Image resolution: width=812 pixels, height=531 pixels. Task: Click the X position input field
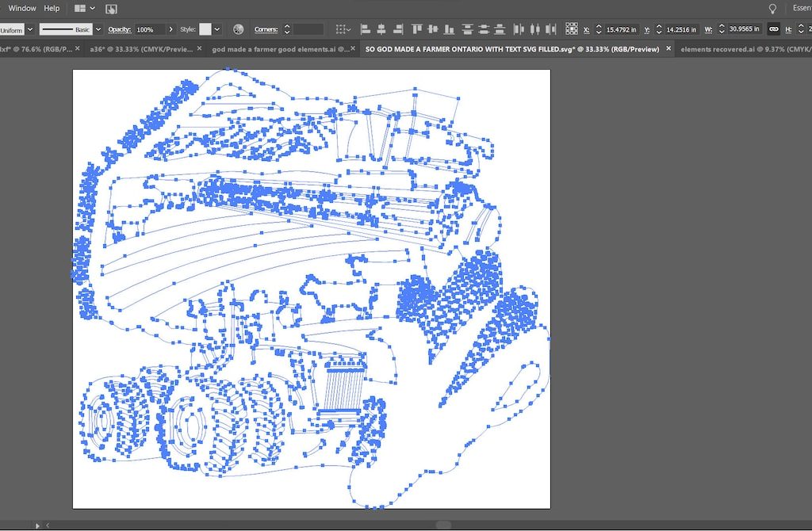pyautogui.click(x=621, y=29)
